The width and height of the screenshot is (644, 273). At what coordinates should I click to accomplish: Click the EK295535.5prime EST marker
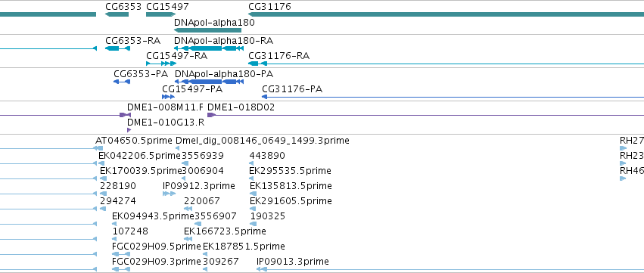point(251,178)
